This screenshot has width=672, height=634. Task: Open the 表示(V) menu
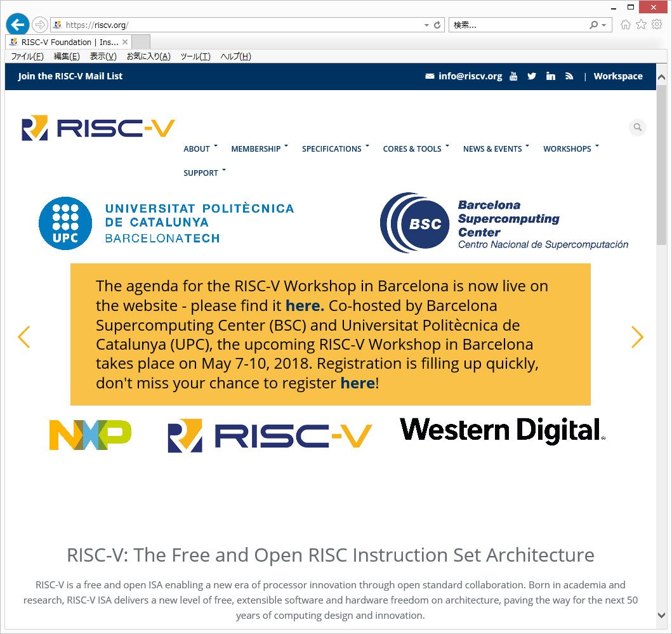(103, 56)
